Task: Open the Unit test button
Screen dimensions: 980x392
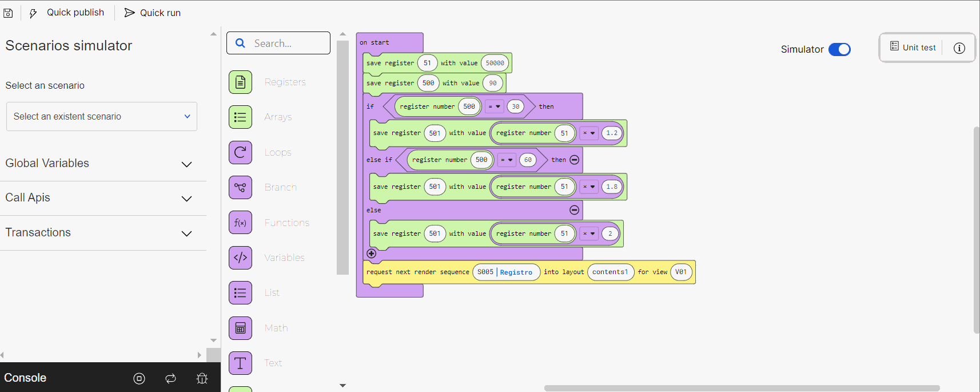Action: coord(913,47)
